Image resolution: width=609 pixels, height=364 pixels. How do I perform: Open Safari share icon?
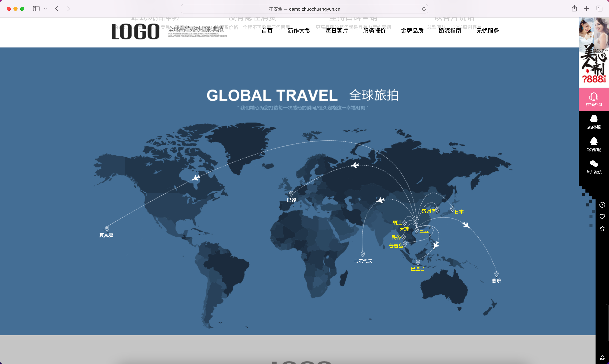[574, 9]
